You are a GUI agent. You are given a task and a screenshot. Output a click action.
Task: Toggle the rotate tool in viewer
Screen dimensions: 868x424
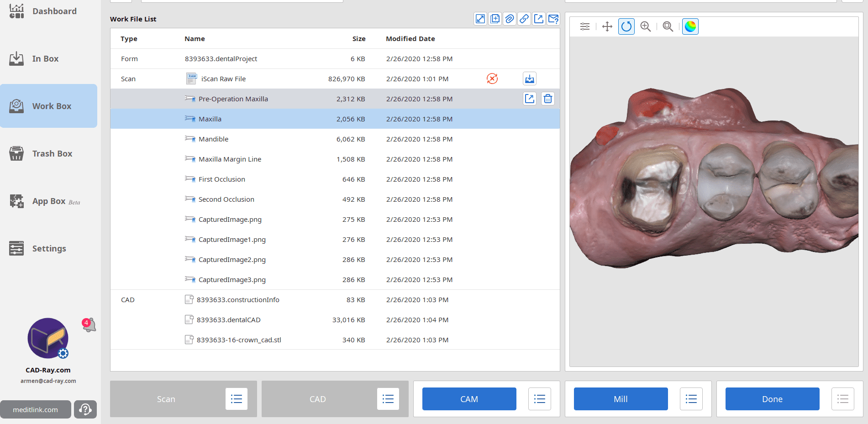click(626, 26)
